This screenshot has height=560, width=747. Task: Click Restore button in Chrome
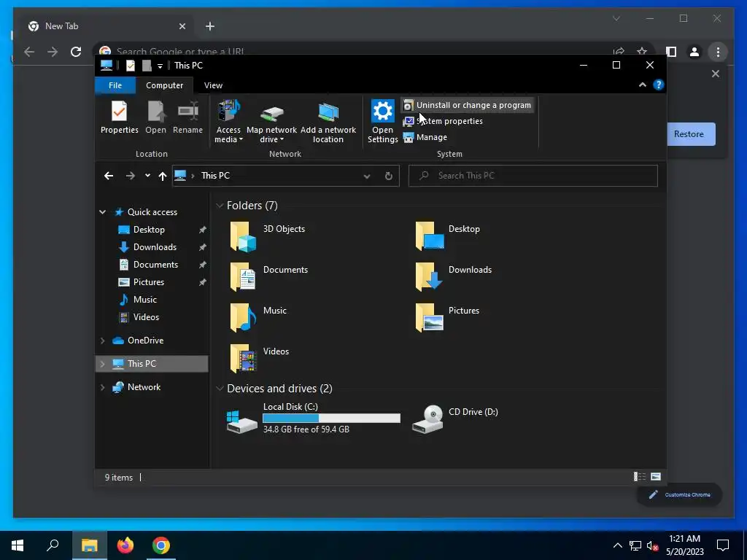[689, 134]
